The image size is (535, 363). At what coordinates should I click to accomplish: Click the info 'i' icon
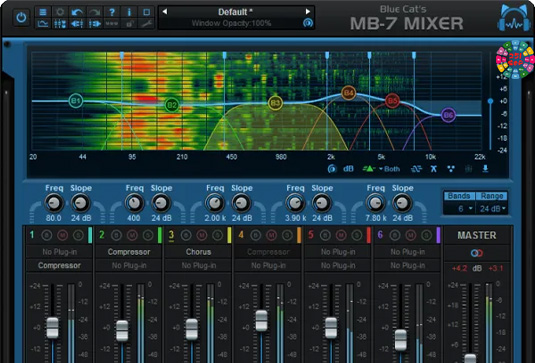pyautogui.click(x=129, y=12)
